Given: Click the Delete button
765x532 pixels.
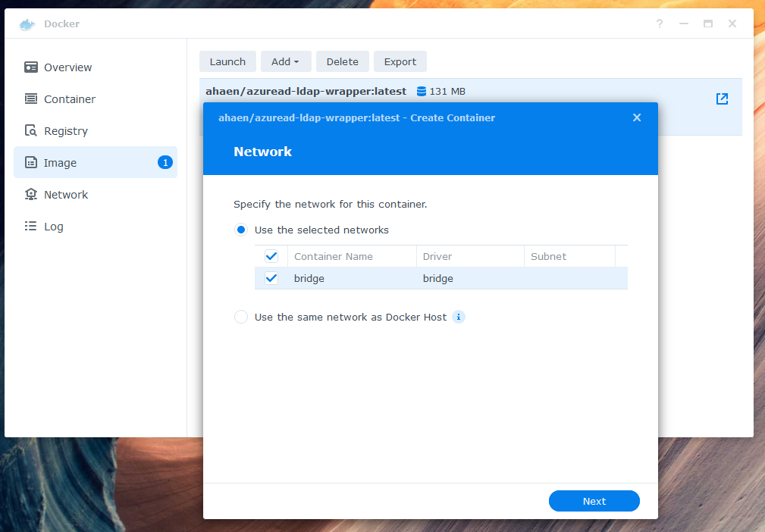Looking at the screenshot, I should [342, 61].
